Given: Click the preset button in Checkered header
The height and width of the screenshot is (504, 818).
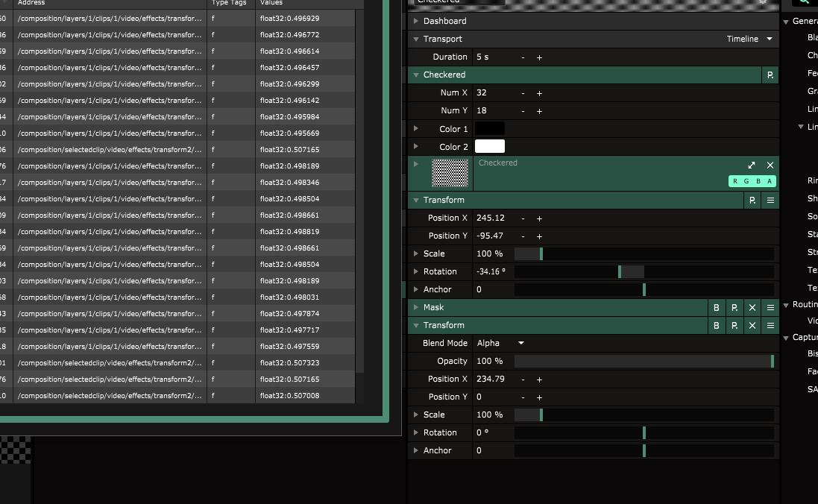Looking at the screenshot, I should point(770,75).
